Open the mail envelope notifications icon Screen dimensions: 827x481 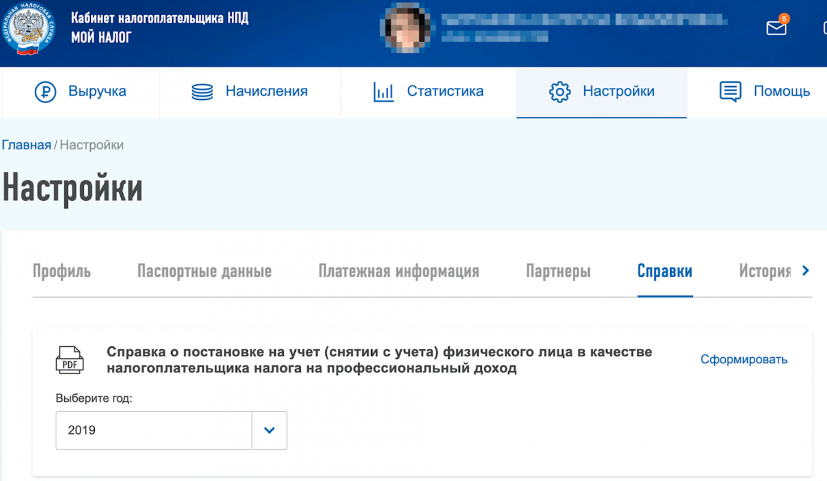tap(776, 28)
